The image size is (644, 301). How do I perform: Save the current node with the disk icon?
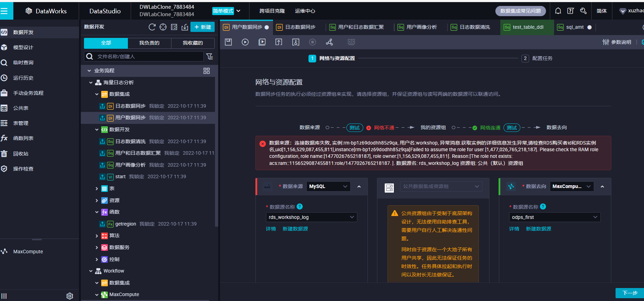click(x=228, y=42)
